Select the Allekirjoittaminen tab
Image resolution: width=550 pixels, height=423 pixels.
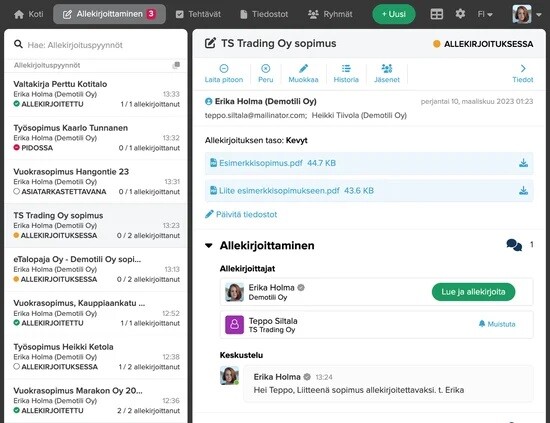tap(109, 14)
